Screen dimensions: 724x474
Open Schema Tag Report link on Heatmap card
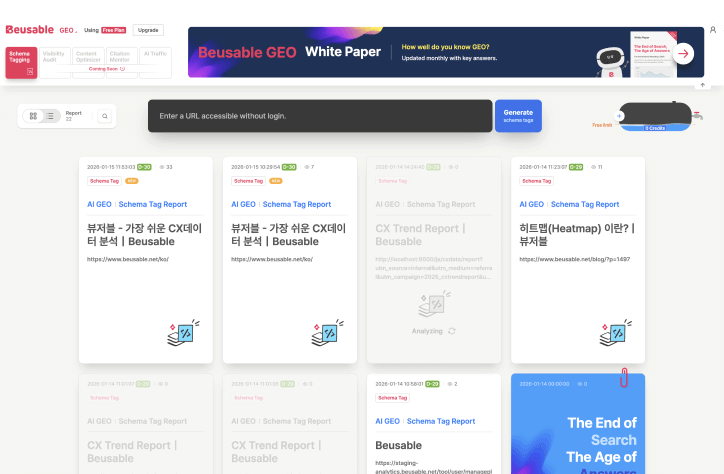click(x=587, y=204)
